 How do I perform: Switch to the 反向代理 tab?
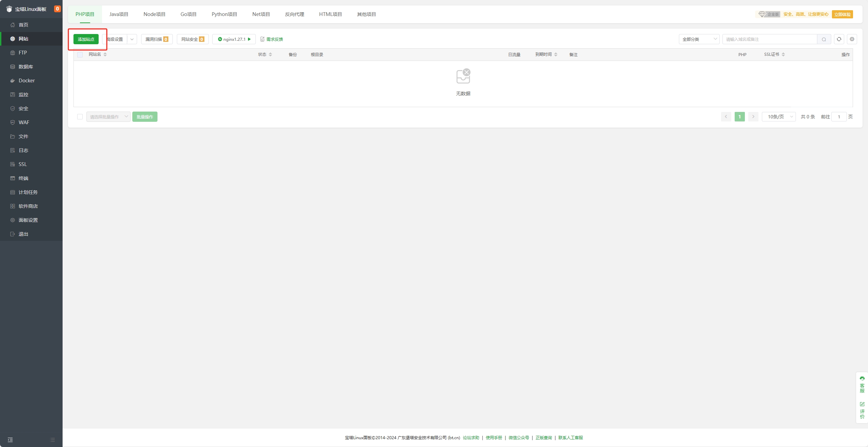tap(294, 14)
